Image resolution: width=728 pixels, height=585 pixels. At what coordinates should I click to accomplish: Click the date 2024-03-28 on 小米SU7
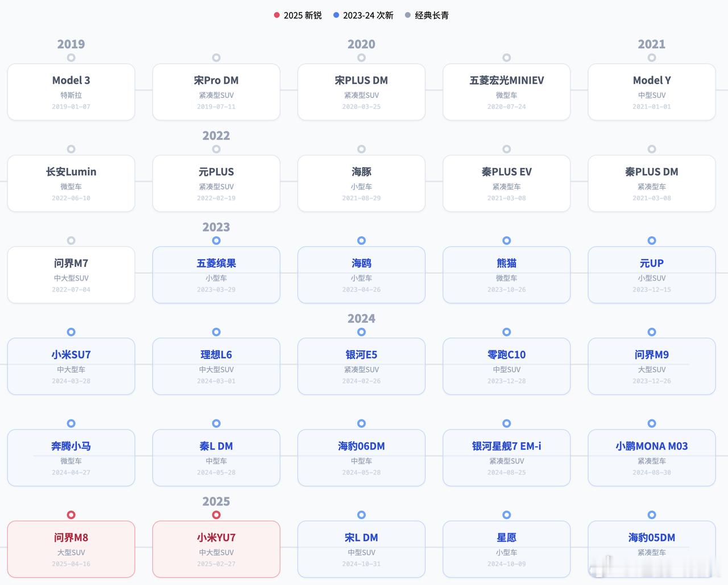tap(71, 381)
